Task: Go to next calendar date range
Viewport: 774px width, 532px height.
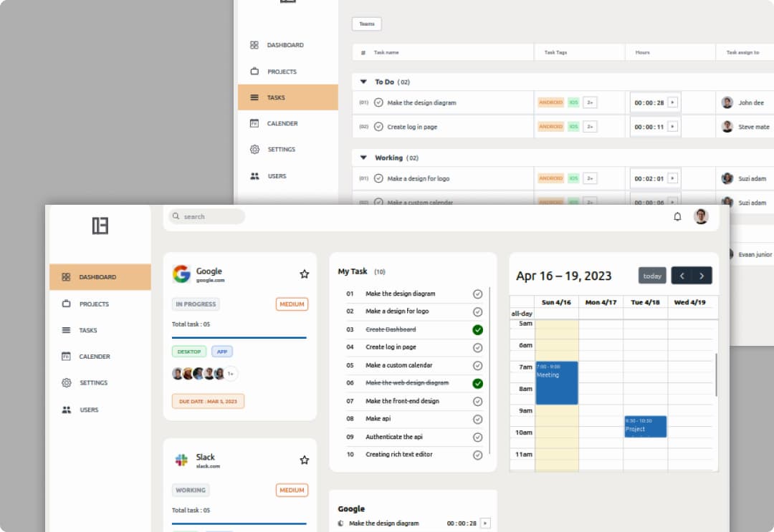Action: tap(702, 276)
